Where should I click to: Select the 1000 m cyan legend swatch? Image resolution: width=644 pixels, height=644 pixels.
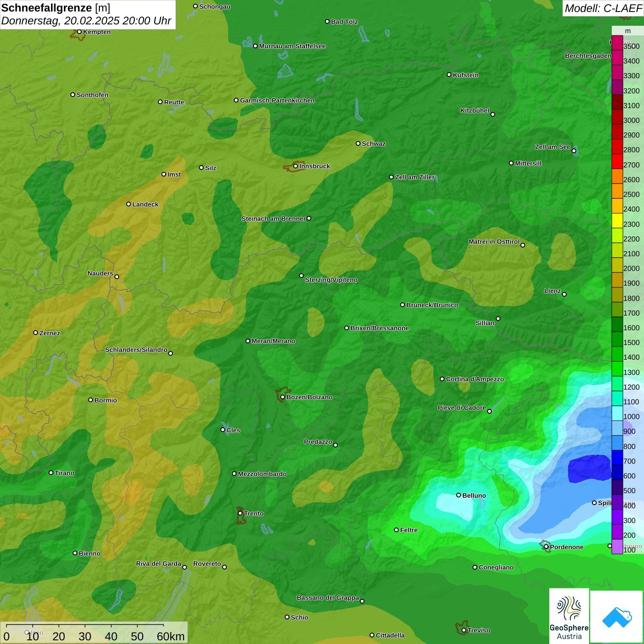[x=617, y=413]
